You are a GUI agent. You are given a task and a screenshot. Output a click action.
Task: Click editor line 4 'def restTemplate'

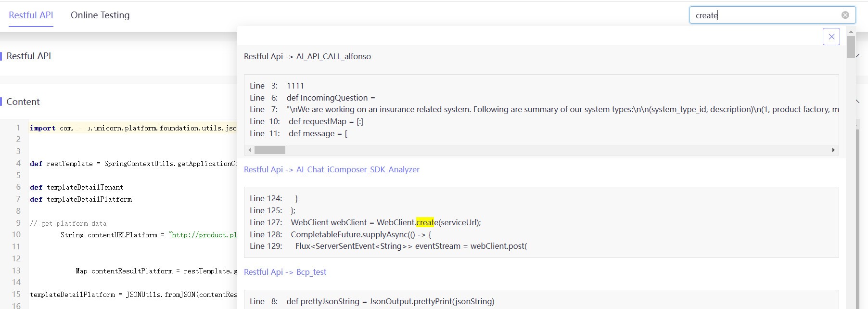[133, 164]
